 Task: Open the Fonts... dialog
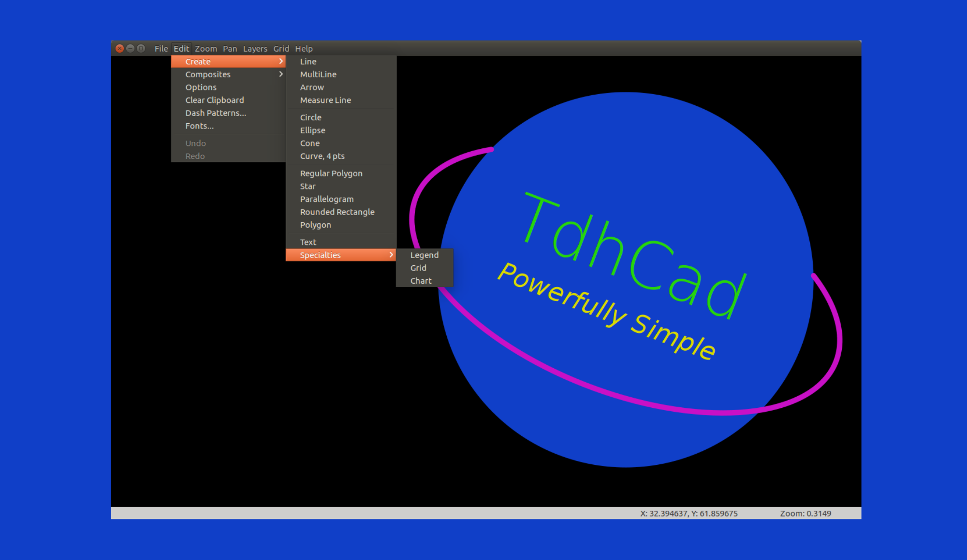point(228,126)
